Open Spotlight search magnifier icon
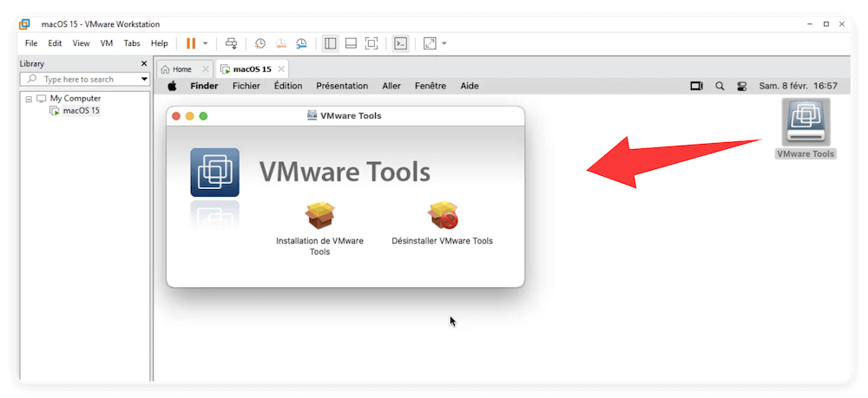This screenshot has width=868, height=398. coord(720,86)
